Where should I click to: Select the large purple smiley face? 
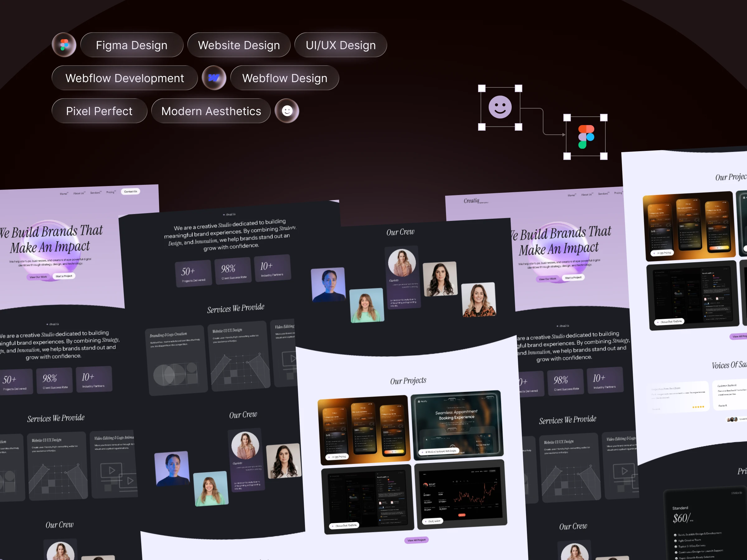coord(500,107)
